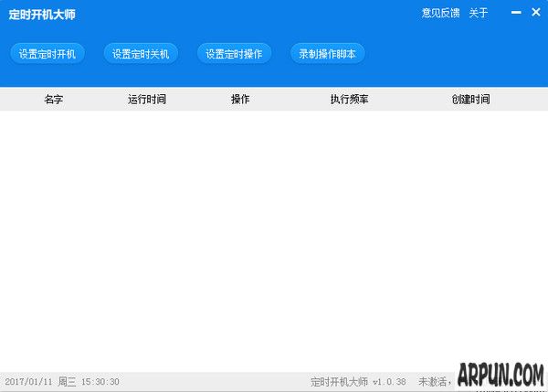Minimize the 定时开机大师 window
548x392 pixels.
[x=516, y=13]
